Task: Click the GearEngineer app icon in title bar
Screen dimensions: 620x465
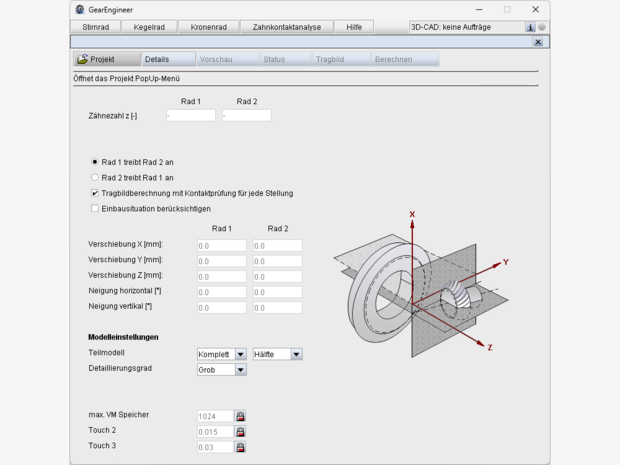Action: click(x=79, y=9)
